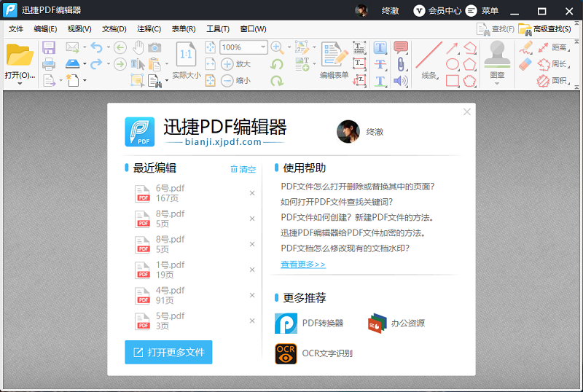Image resolution: width=583 pixels, height=392 pixels.
Task: Expand the New Document dropdown arrow
Action: click(x=85, y=80)
